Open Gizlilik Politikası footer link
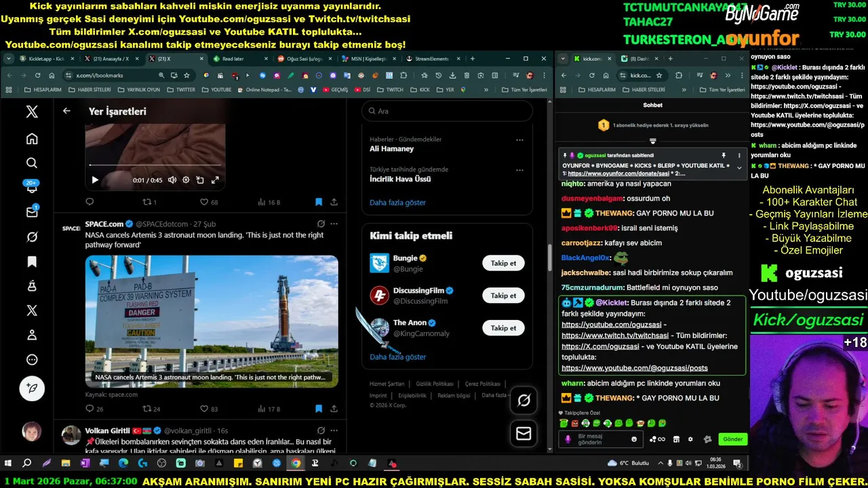This screenshot has width=868, height=488. pyautogui.click(x=435, y=384)
